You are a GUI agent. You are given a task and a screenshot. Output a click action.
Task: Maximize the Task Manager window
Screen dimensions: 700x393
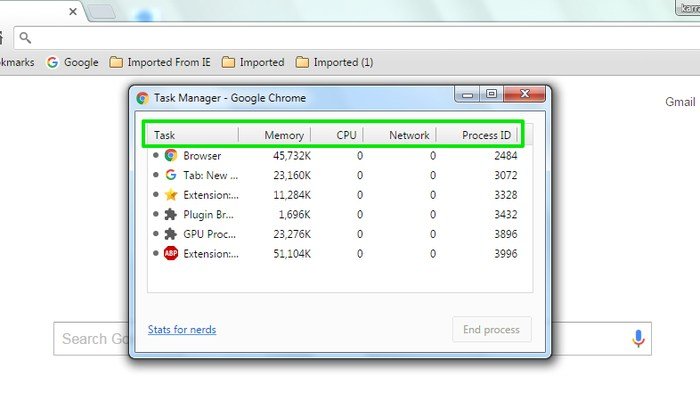tap(492, 94)
